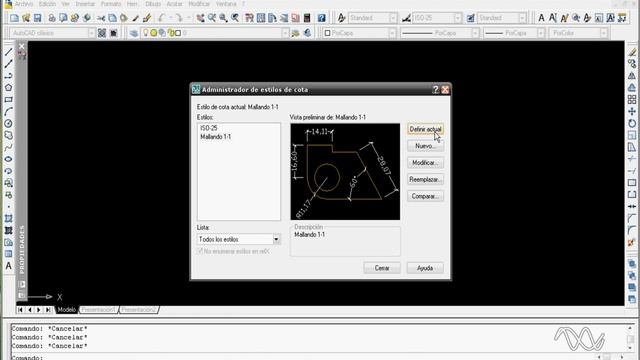
Task: Click the dialog title bar help question mark
Action: (436, 89)
